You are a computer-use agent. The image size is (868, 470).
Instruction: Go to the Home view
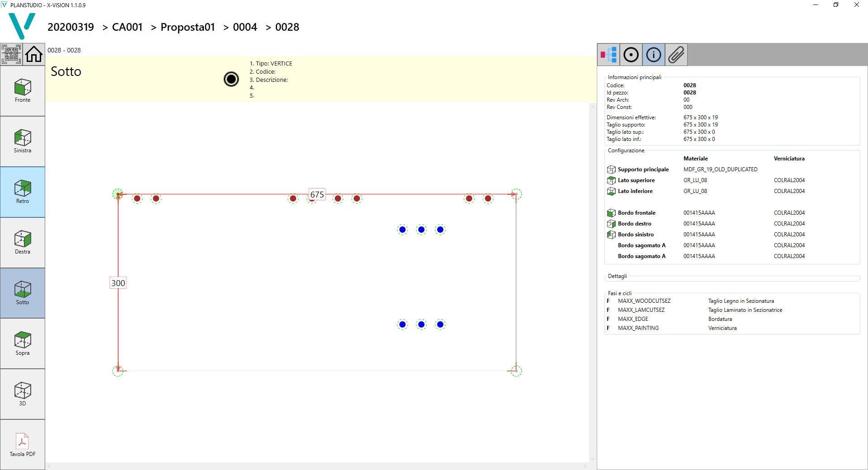click(34, 55)
